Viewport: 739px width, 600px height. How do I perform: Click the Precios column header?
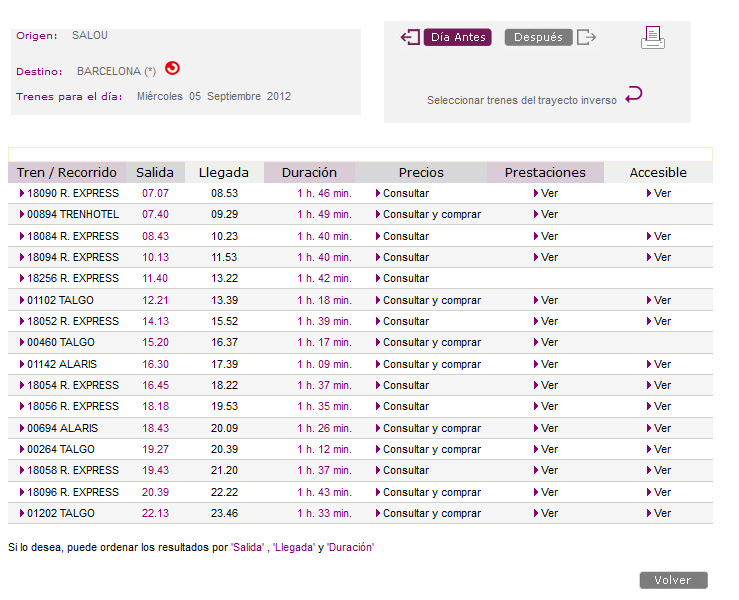tap(421, 173)
